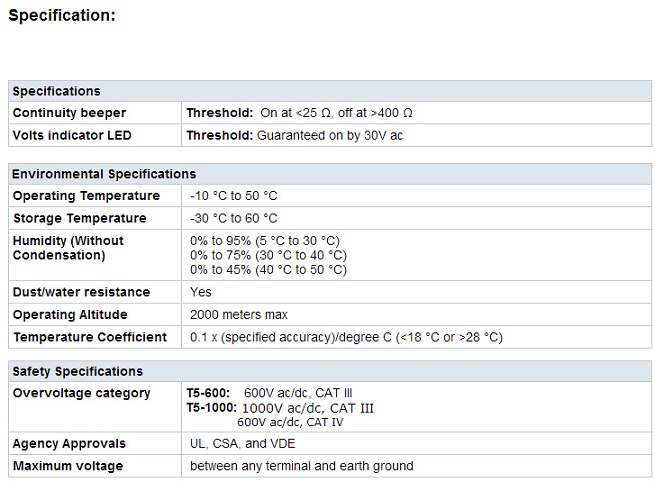Screen dimensions: 655x482
Task: Click the "-10 °C to 50 °C" value
Action: point(234,196)
